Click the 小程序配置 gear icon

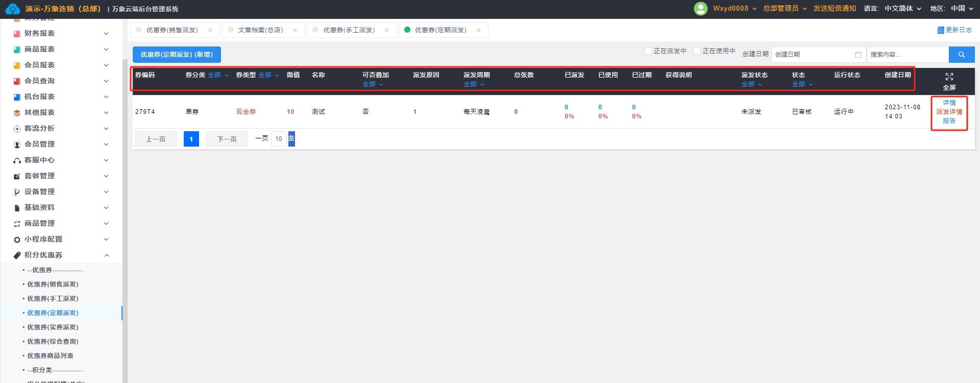17,240
